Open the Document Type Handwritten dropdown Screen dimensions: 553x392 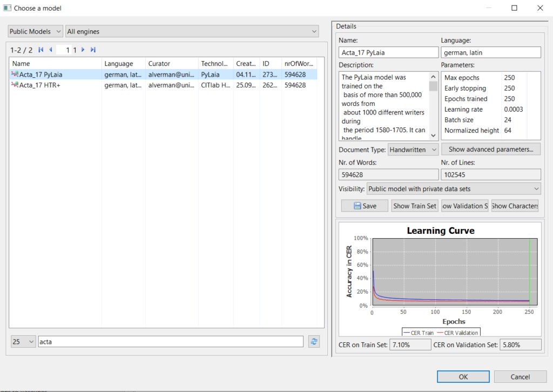pos(413,150)
